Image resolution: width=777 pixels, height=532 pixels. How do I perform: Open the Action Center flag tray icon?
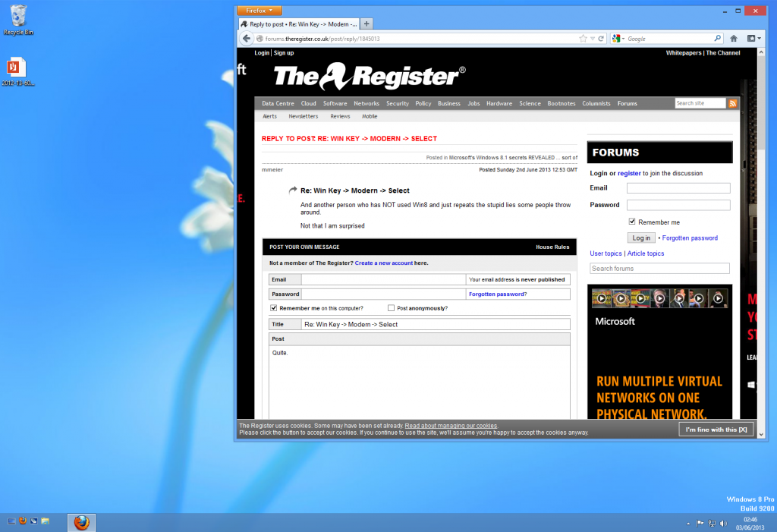click(700, 523)
